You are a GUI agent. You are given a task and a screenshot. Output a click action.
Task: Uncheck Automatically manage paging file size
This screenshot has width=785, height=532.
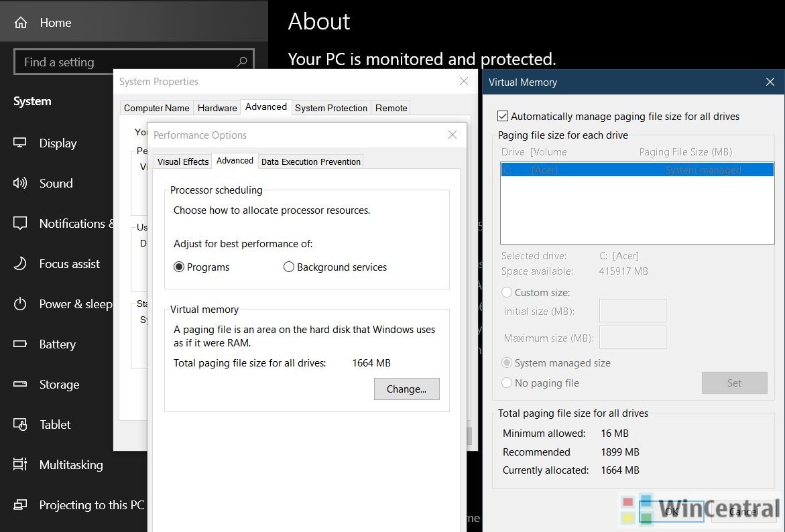click(x=503, y=117)
